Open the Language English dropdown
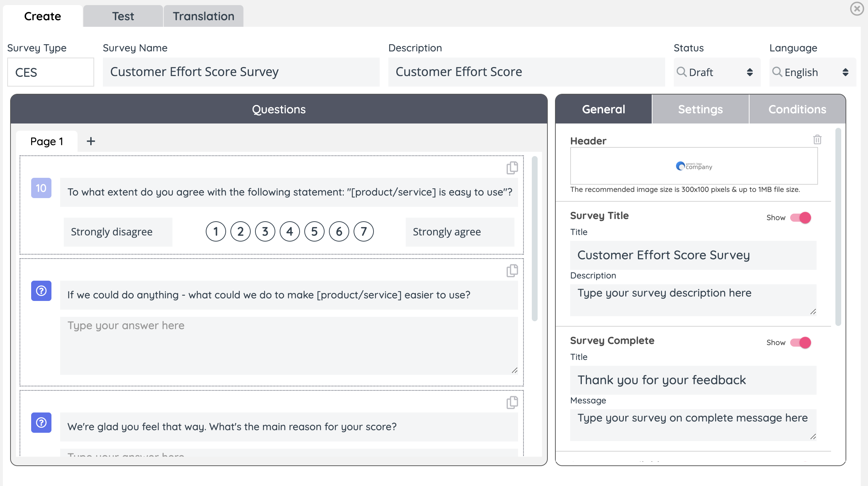 pyautogui.click(x=812, y=72)
